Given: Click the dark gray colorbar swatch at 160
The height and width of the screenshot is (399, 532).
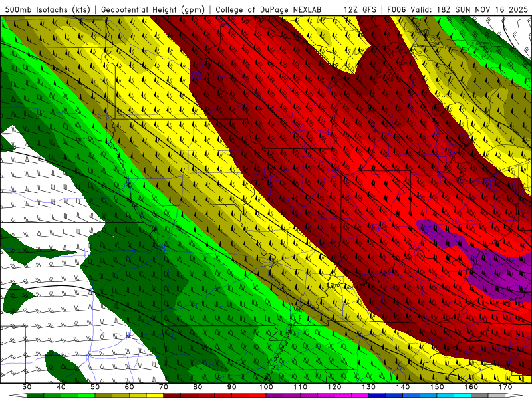Looking at the screenshot, I should click(479, 396).
